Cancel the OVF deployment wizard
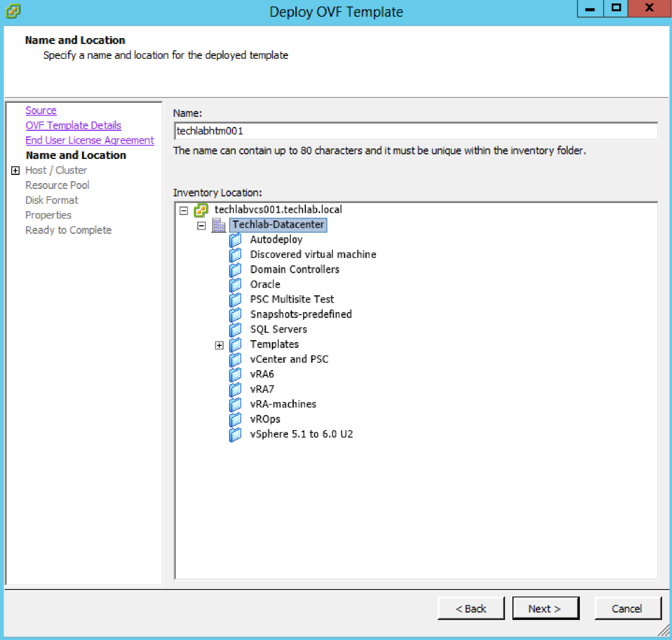 (628, 609)
